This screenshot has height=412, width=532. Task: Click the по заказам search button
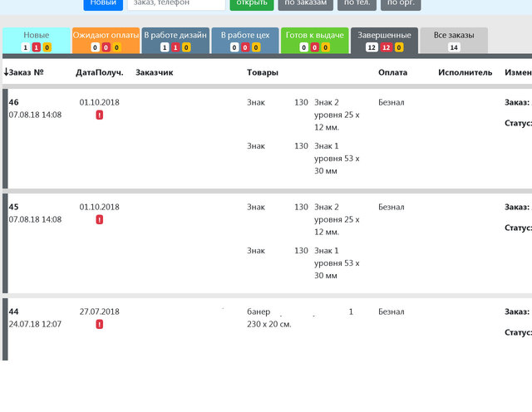click(x=305, y=3)
